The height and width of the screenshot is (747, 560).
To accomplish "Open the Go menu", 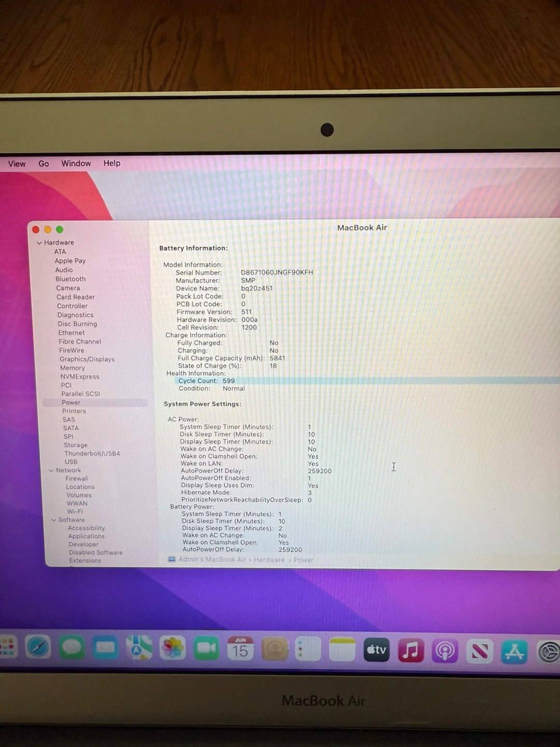I will click(x=44, y=163).
